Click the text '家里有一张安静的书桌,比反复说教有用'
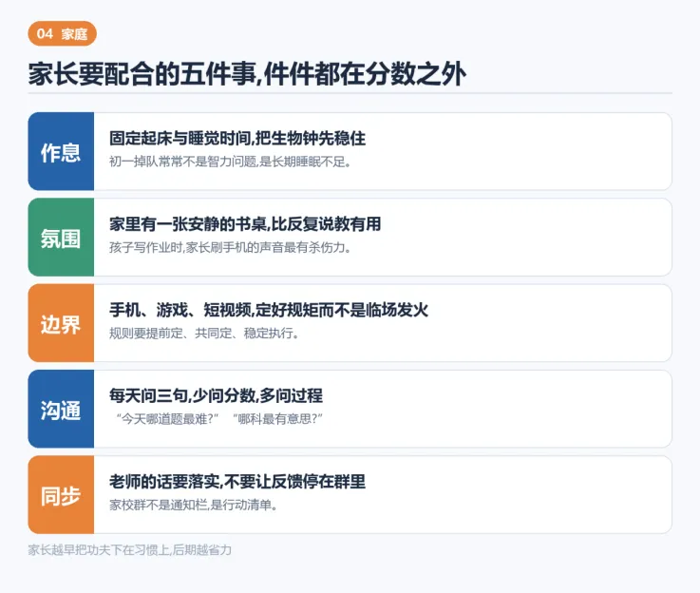Image resolution: width=700 pixels, height=593 pixels. 245,224
